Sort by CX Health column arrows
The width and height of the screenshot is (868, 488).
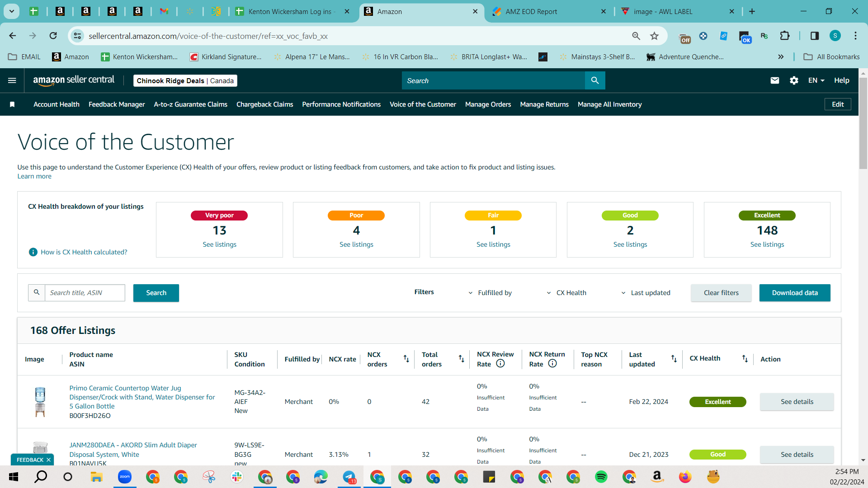click(x=745, y=359)
